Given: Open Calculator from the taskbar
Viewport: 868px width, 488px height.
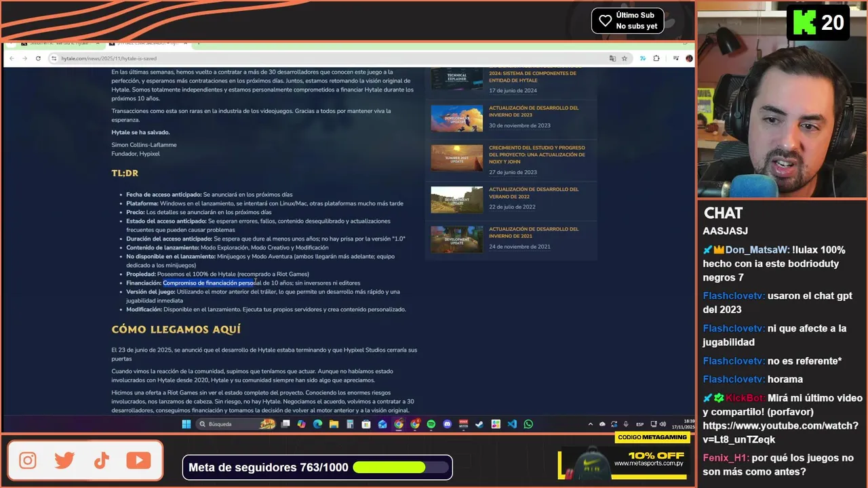Looking at the screenshot, I should 350,424.
